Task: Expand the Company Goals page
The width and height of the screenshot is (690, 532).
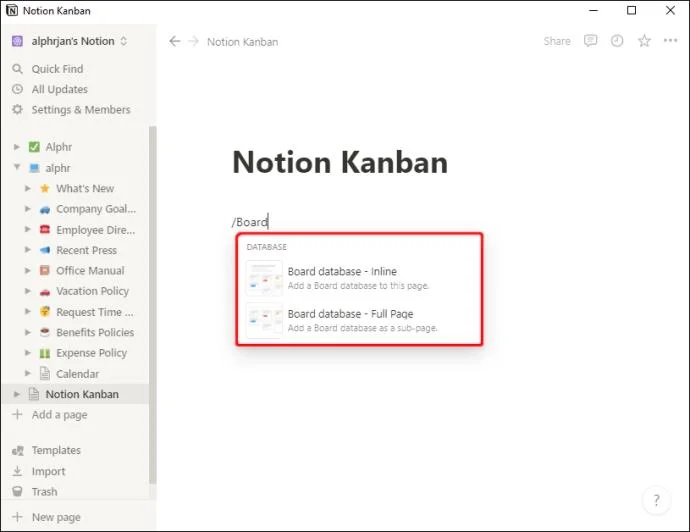Action: pos(28,209)
